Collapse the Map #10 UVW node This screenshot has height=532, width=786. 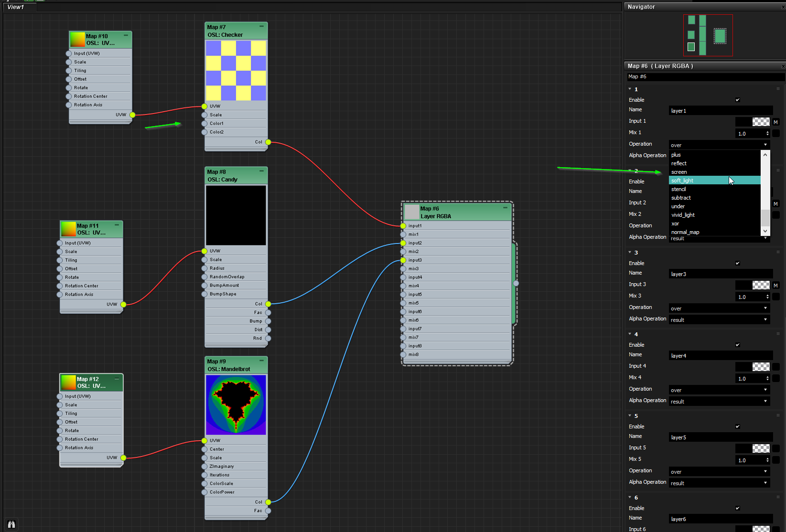coord(126,35)
